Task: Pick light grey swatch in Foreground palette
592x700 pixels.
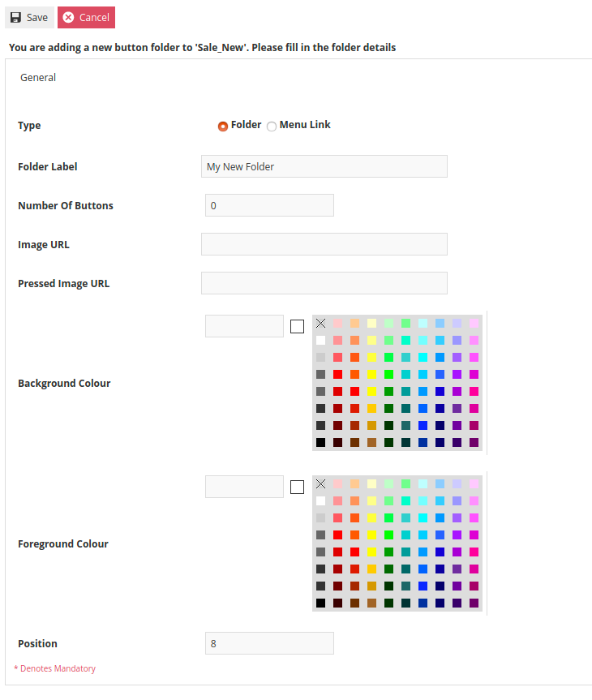Action: [x=320, y=517]
